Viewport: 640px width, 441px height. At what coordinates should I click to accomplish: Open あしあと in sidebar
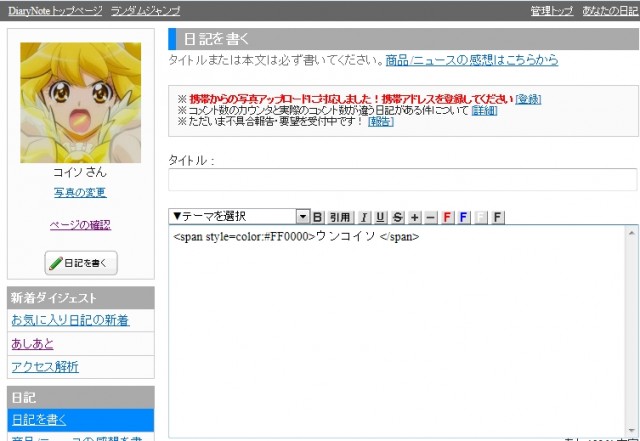click(x=32, y=344)
